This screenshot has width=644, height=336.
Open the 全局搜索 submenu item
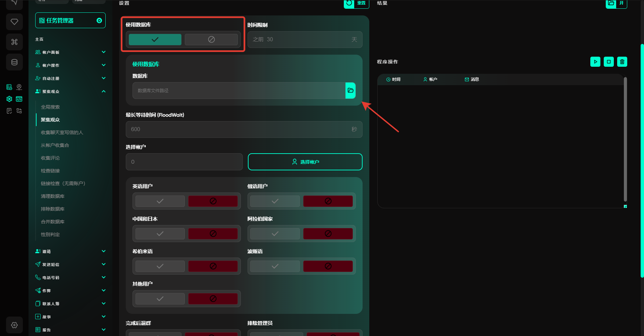click(x=50, y=107)
